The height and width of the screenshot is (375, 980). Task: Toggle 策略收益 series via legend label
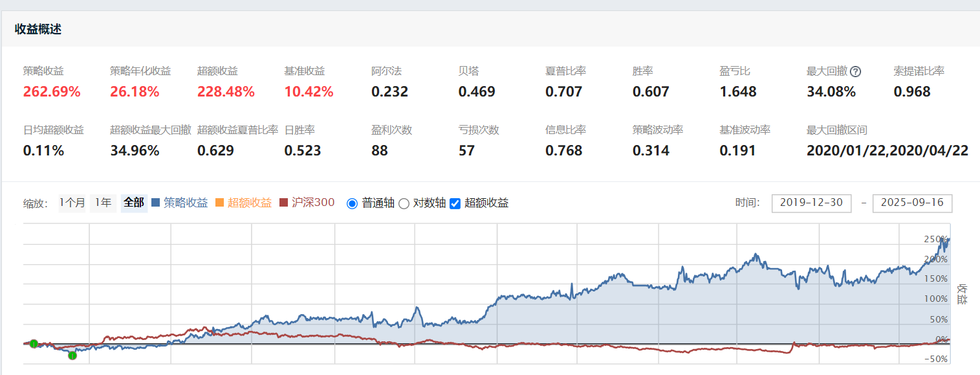click(186, 203)
